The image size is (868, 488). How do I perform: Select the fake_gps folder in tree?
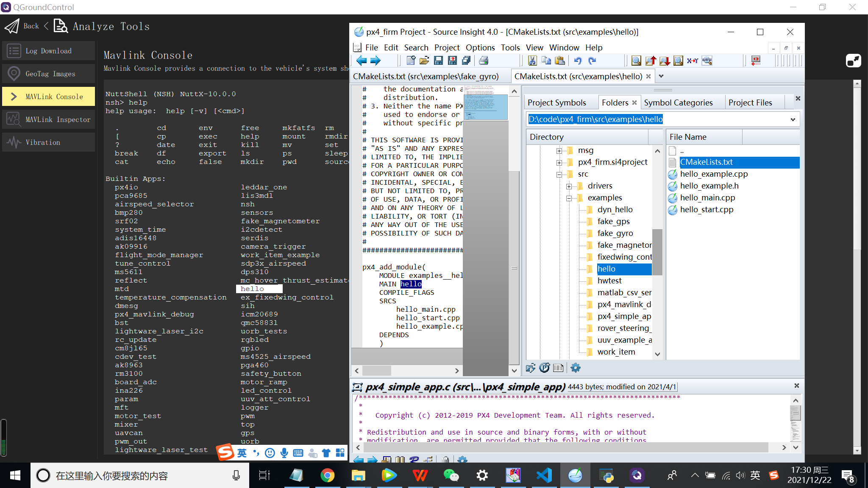click(613, 222)
